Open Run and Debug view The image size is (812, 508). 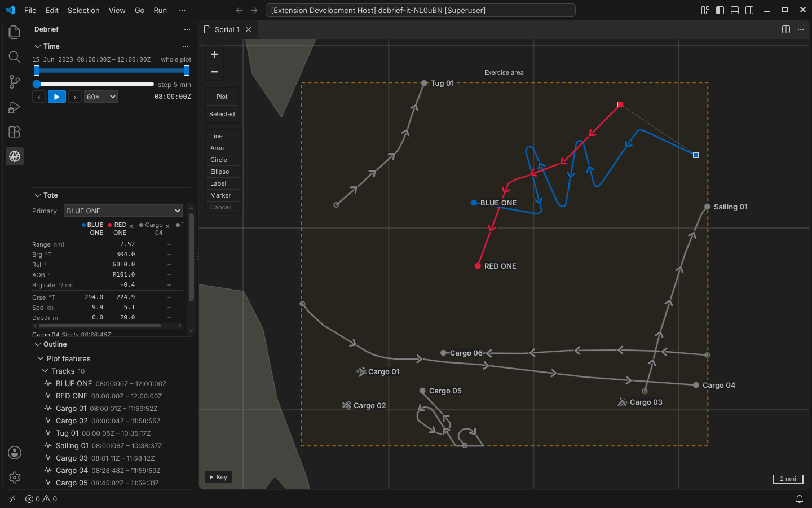click(x=15, y=107)
